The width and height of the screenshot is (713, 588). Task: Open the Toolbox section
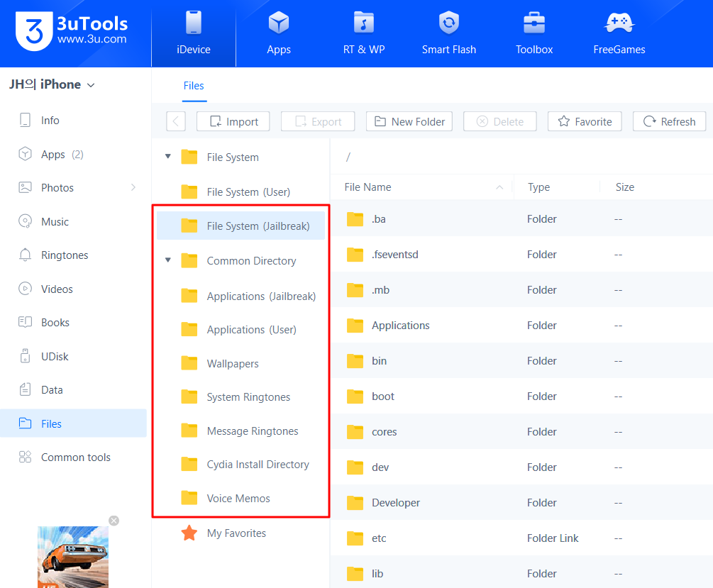click(x=534, y=33)
